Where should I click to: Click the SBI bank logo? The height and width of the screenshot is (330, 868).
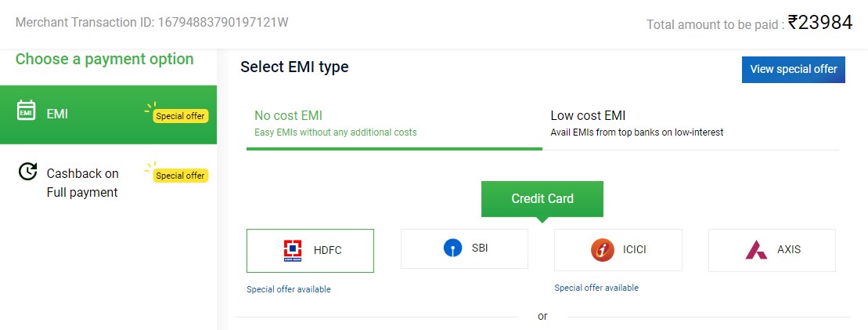click(452, 248)
